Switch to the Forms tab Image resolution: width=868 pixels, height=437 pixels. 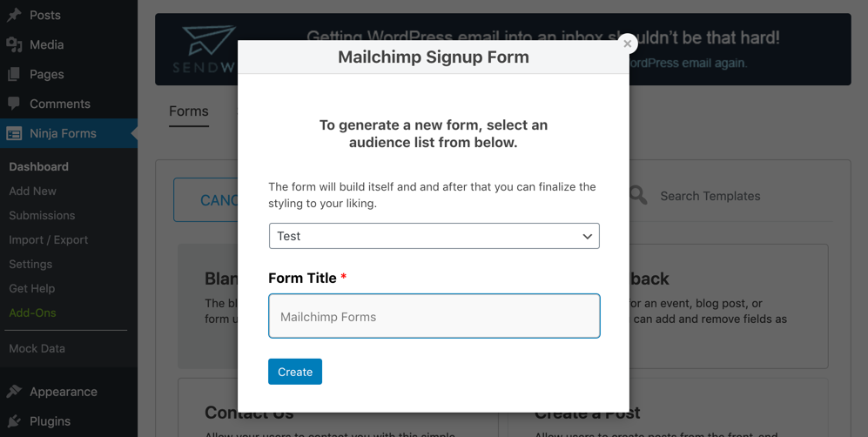[189, 111]
